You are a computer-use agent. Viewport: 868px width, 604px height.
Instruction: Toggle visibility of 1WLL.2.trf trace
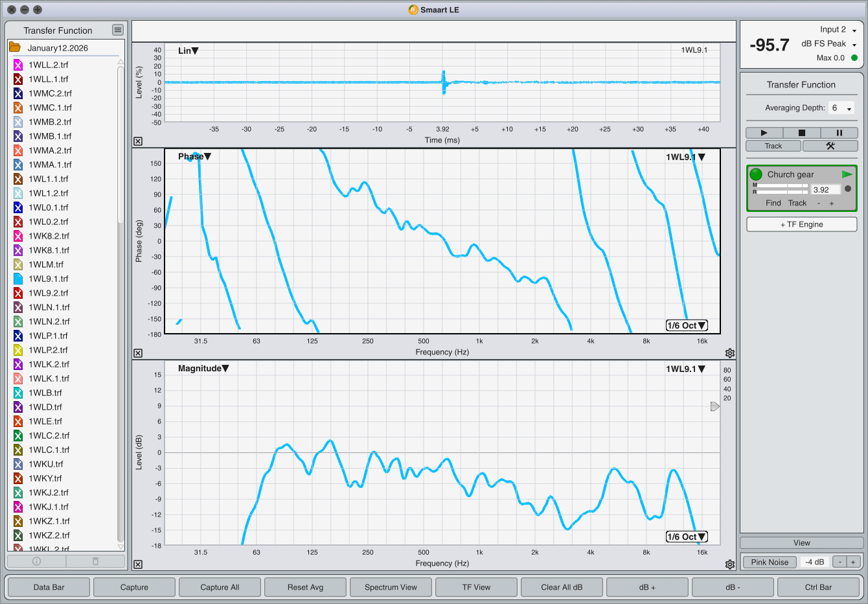[18, 65]
